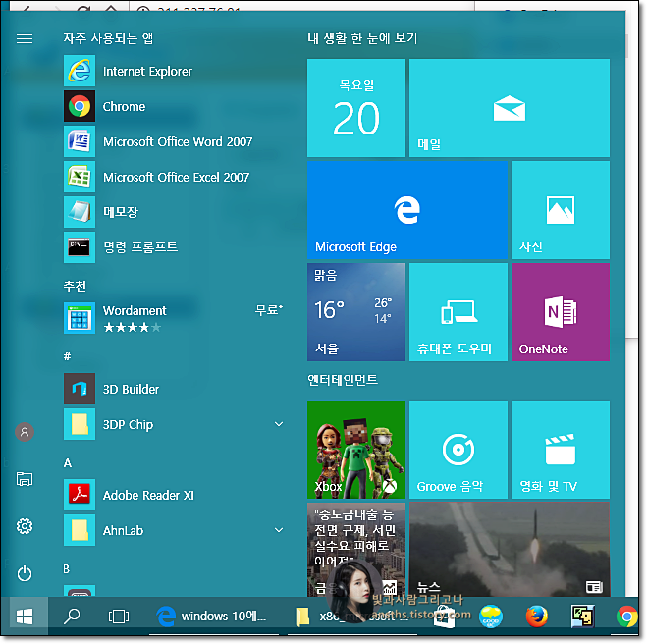Screen dimensions: 647x644
Task: Open the Groove 음악 tile
Action: (458, 450)
